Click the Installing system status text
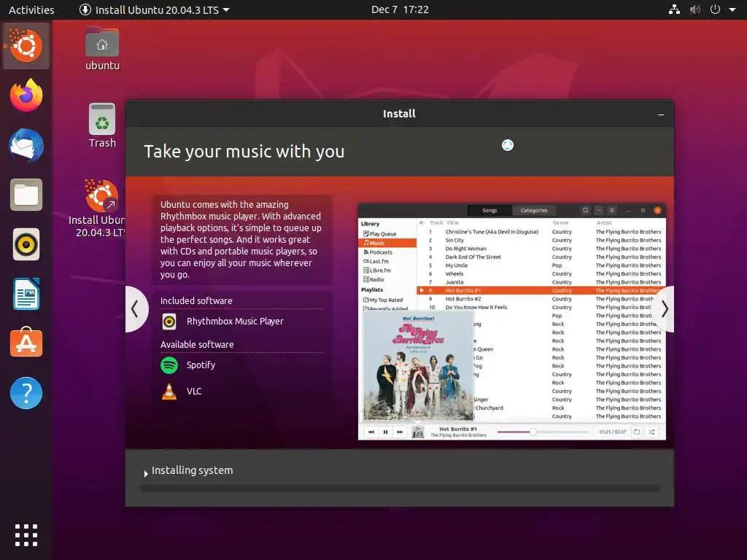This screenshot has width=747, height=560. [192, 470]
